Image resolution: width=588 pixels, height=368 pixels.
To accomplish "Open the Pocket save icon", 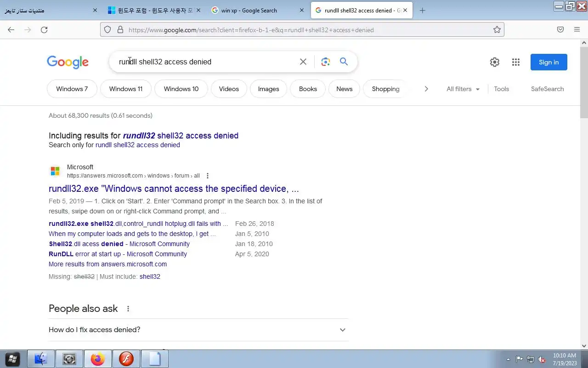I will coord(560,30).
